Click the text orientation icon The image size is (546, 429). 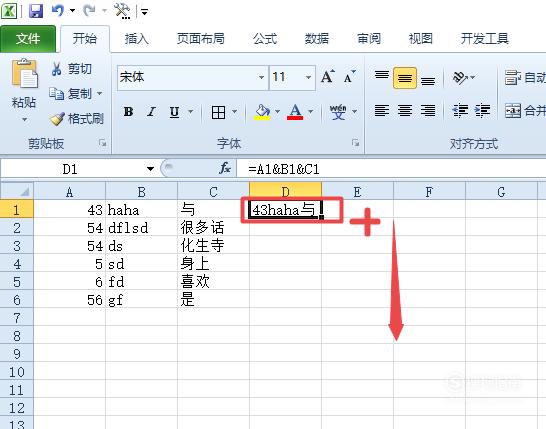pyautogui.click(x=460, y=77)
